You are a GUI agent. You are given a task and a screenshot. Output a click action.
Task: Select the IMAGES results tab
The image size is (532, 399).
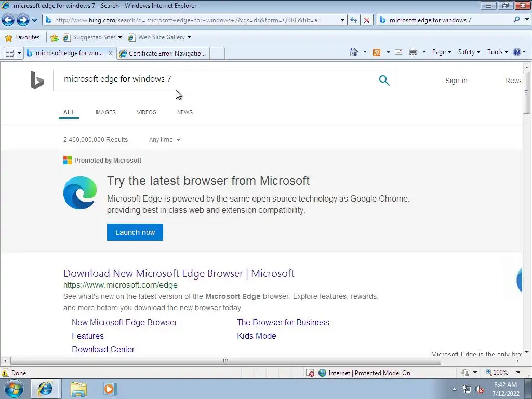105,112
